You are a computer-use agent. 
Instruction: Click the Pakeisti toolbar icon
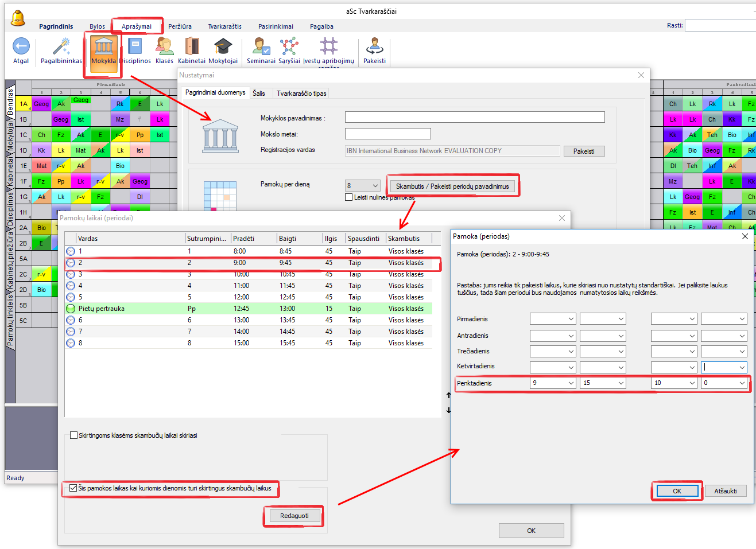(374, 47)
